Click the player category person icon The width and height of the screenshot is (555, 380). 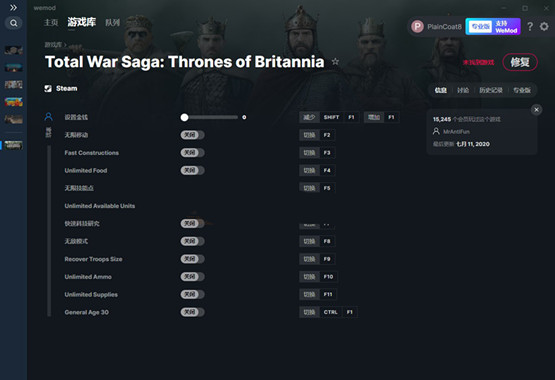pyautogui.click(x=48, y=117)
